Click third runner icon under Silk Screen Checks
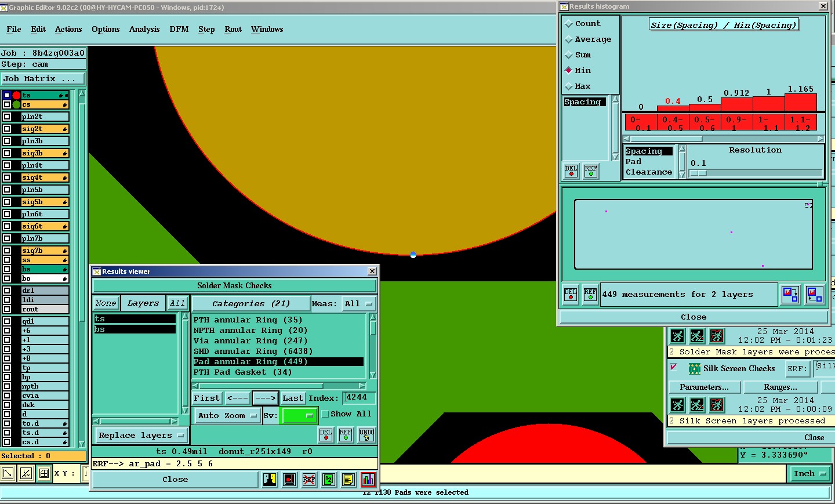Screen dimensions: 835x504 [x=717, y=405]
